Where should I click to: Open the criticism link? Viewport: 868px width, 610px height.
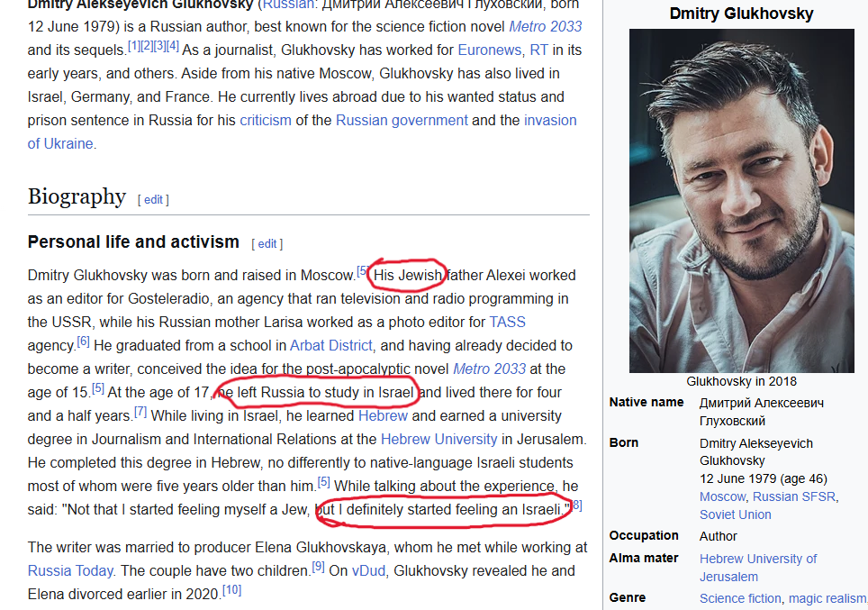(265, 120)
